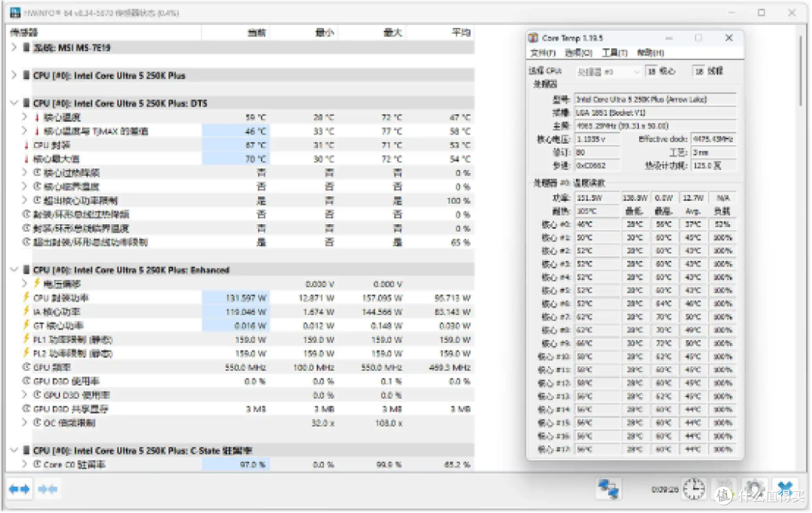Expand the MSI MS-7E19 system group
This screenshot has width=812, height=513.
click(x=14, y=47)
